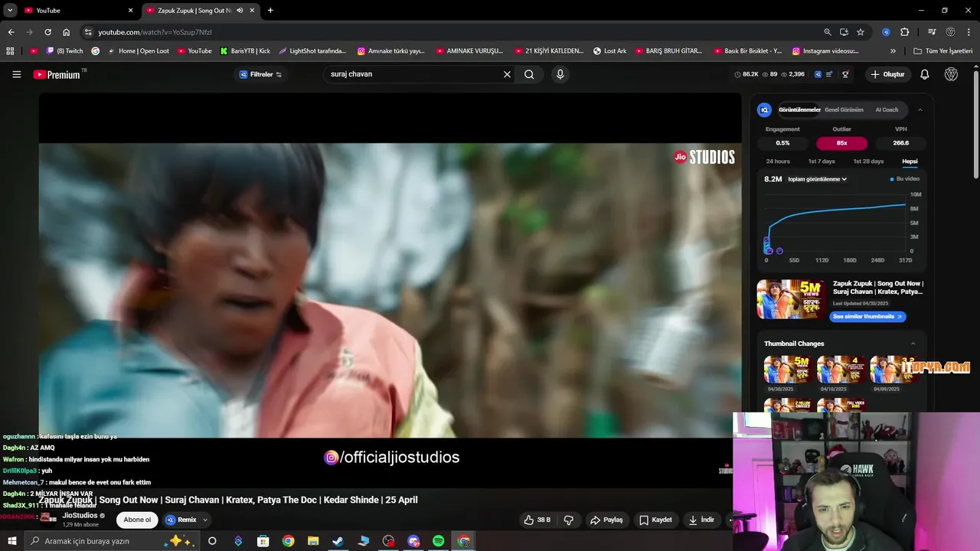Clear the 'suraj chavan' search text
The width and height of the screenshot is (980, 551).
tap(507, 74)
